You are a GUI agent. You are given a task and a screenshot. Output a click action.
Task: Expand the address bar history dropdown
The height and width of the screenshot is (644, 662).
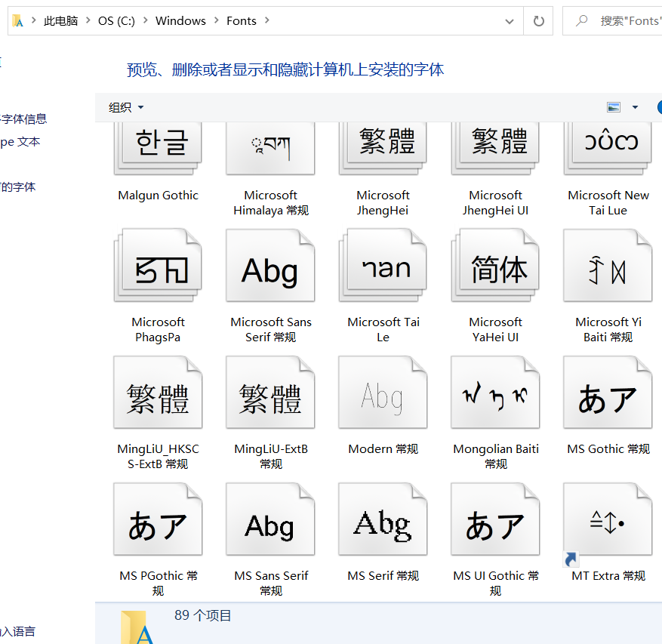509,20
